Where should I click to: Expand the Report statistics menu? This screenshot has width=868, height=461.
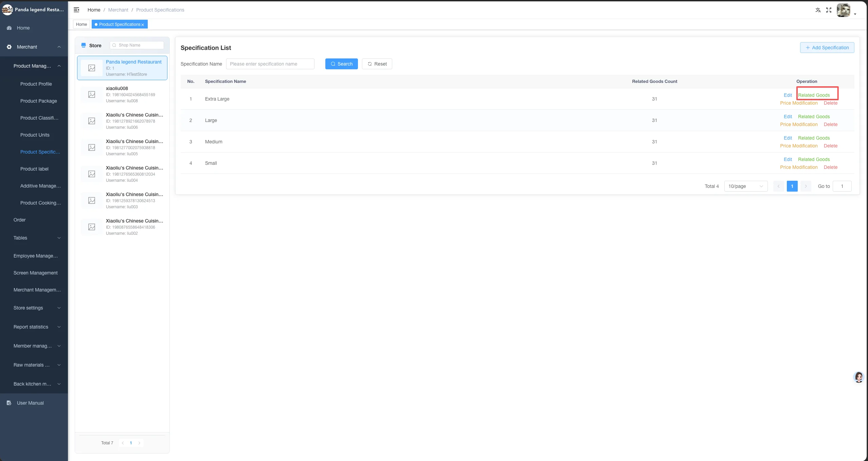(x=59, y=327)
